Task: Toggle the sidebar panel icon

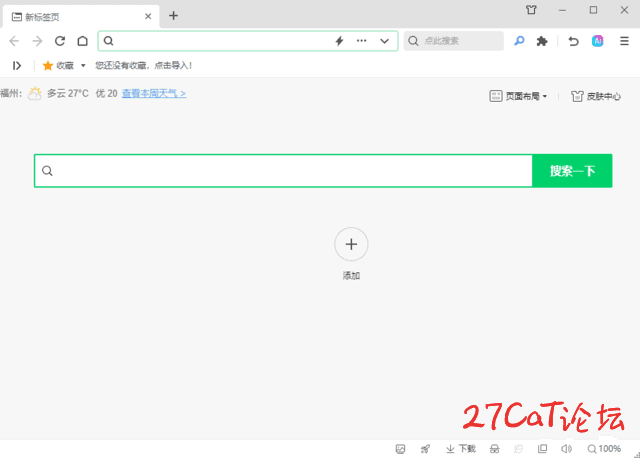Action: (17, 65)
